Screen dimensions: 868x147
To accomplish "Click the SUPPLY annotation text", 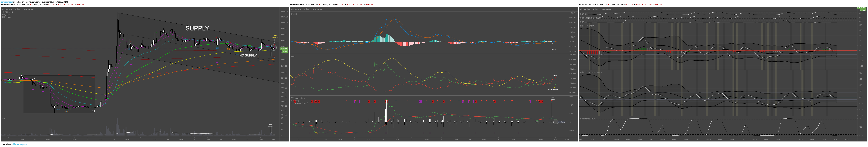I will pyautogui.click(x=197, y=28).
